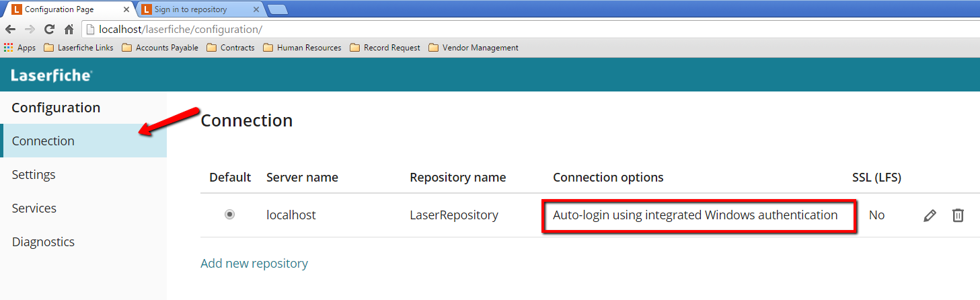The width and height of the screenshot is (980, 300).
Task: Open the Accounts Payable bookmark folder
Action: [161, 48]
